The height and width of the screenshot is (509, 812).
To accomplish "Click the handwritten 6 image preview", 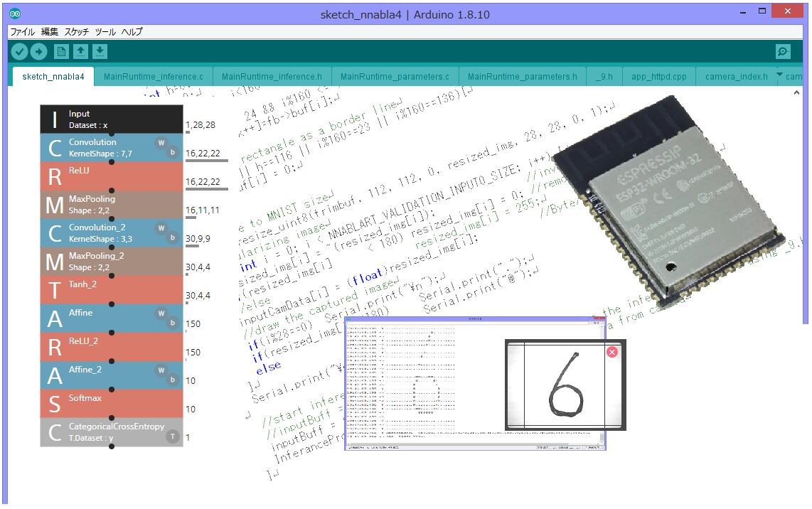I will 565,385.
